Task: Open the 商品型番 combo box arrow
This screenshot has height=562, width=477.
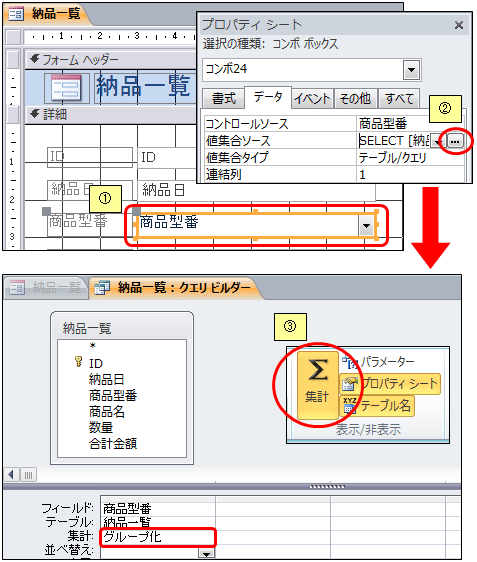Action: click(366, 226)
